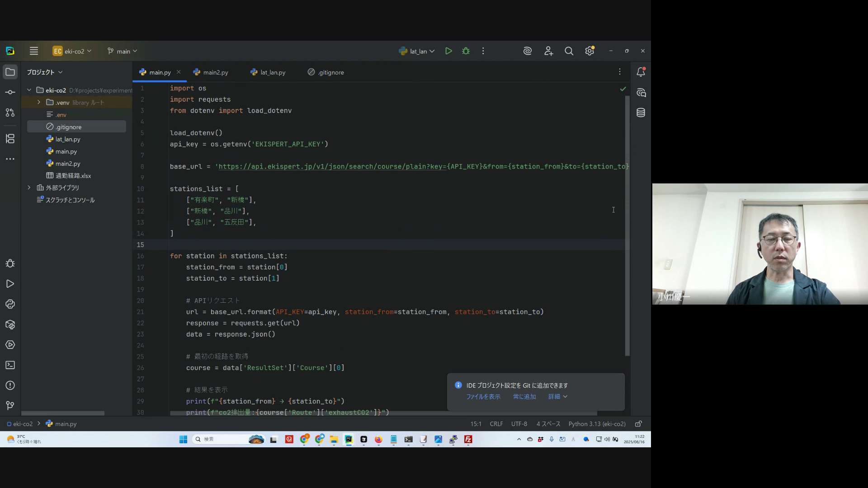Open the main branch dropdown
This screenshot has height=488, width=868.
click(x=123, y=51)
